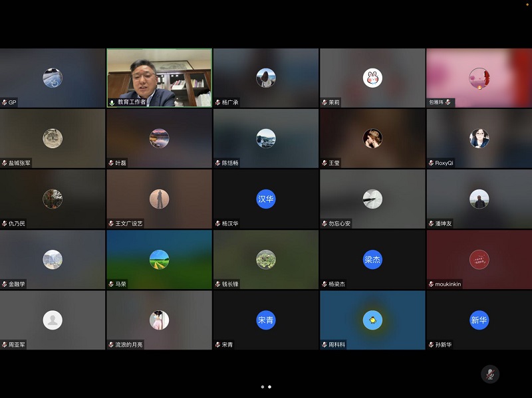Click the muted mic icon beside 包雅玮

click(x=448, y=102)
